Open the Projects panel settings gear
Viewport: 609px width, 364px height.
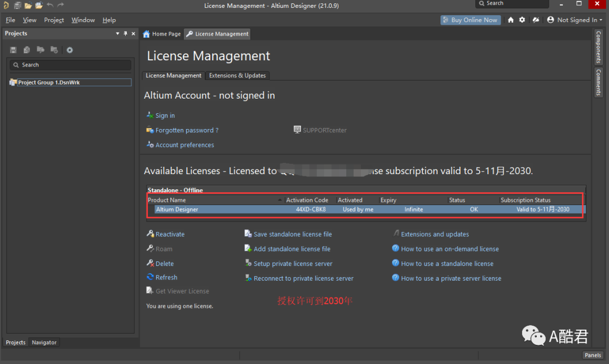point(69,50)
